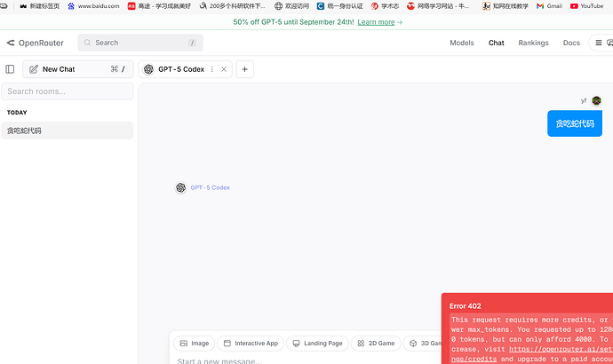
Task: Open the Gmail bookmark
Action: pos(549,6)
